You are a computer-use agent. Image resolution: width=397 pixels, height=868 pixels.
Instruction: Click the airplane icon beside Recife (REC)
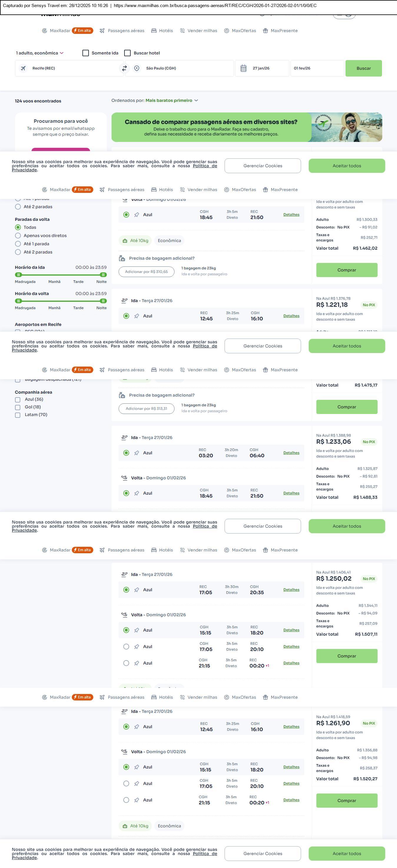(23, 68)
